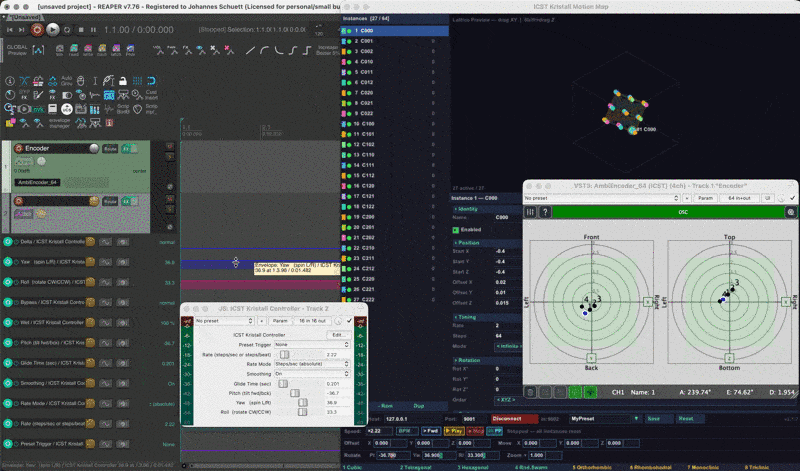Toggle the Bypass envelope lane's visibility button
This screenshot has height=471, width=800.
(8, 302)
